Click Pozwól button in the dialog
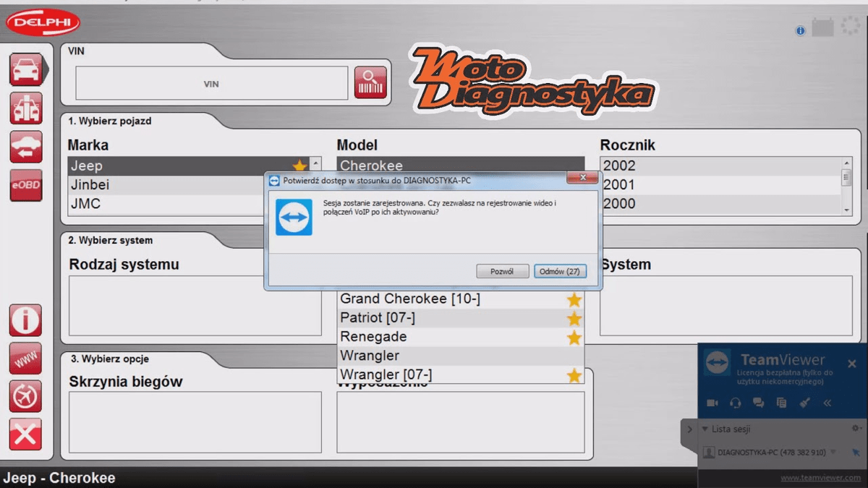This screenshot has height=488, width=868. (x=502, y=271)
